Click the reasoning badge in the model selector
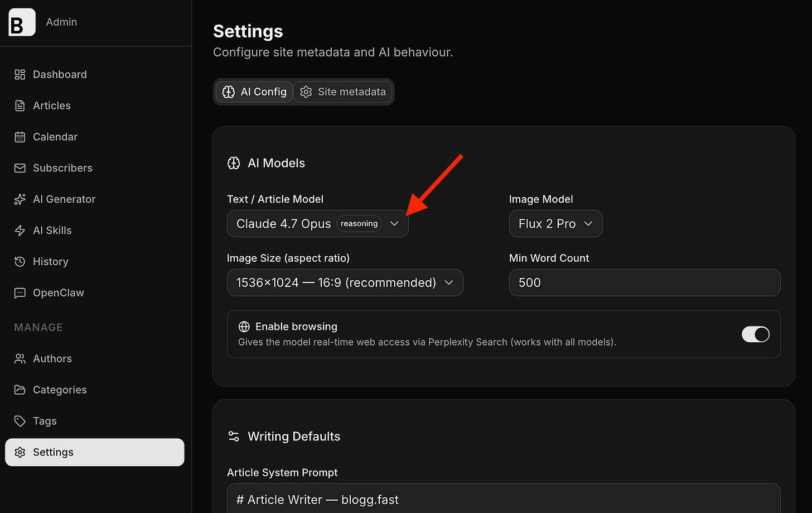Screen dimensions: 812x513 (x=359, y=224)
